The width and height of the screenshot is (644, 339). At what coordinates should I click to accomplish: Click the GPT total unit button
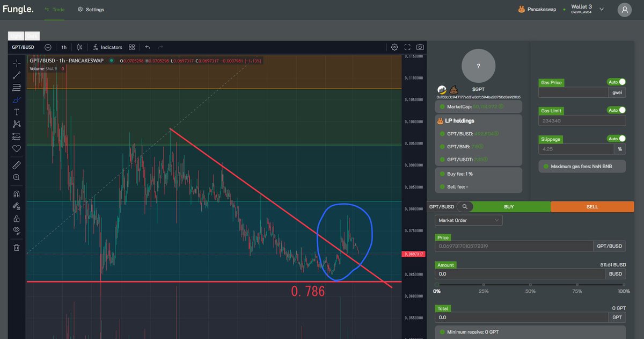(617, 318)
